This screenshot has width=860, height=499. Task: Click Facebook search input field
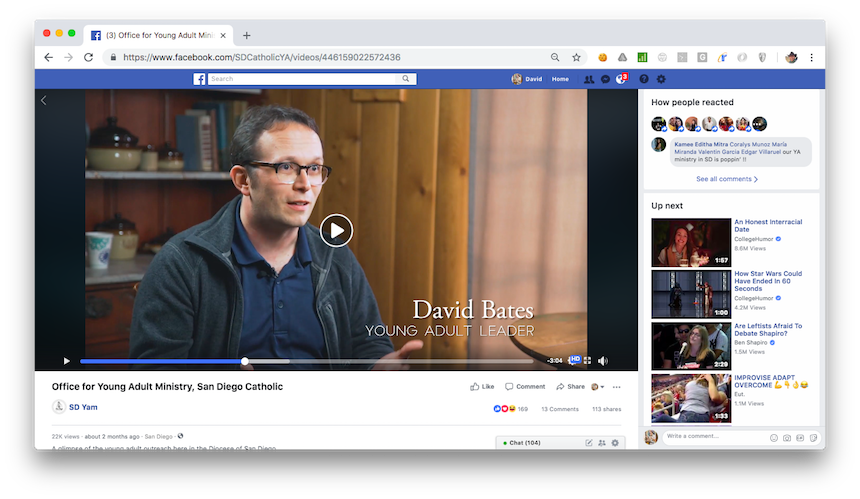[304, 79]
